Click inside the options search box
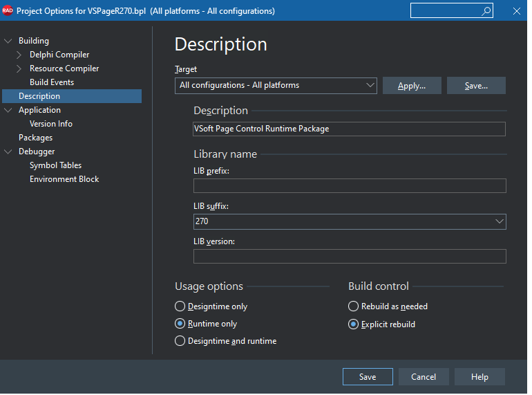 [x=450, y=11]
